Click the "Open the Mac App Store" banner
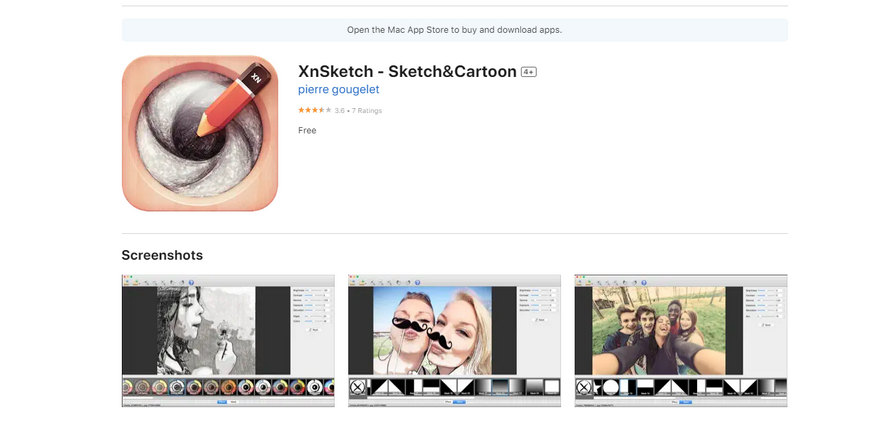895x425 pixels. click(454, 30)
